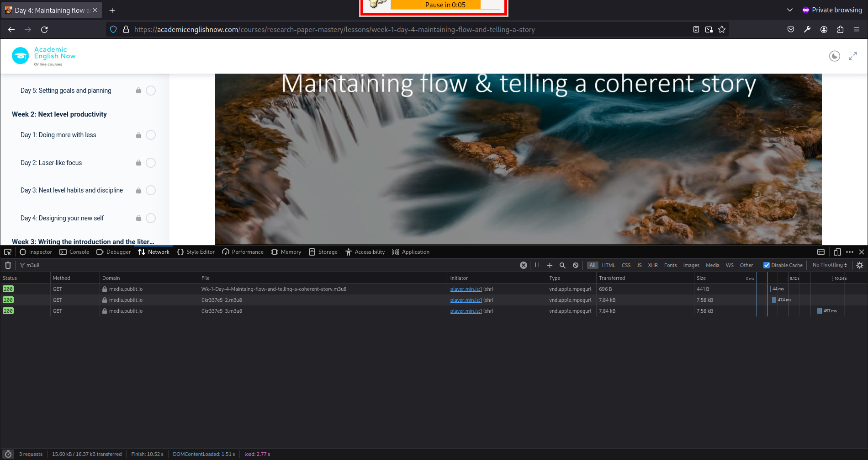The image size is (868, 460).
Task: Toggle completion circle for Day 2: Laser-like focus
Action: click(151, 163)
